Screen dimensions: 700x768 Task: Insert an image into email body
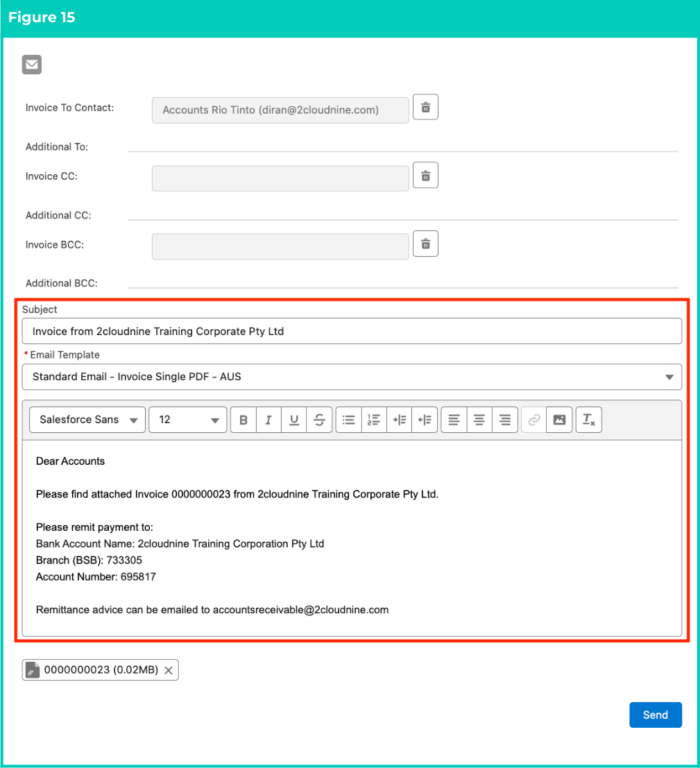click(x=559, y=420)
